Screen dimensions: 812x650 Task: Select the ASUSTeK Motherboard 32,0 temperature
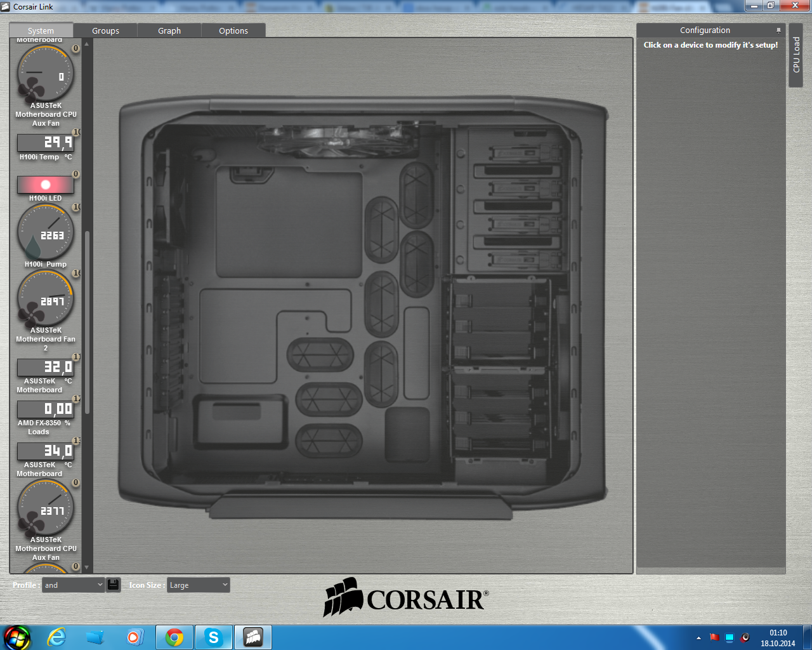click(45, 367)
